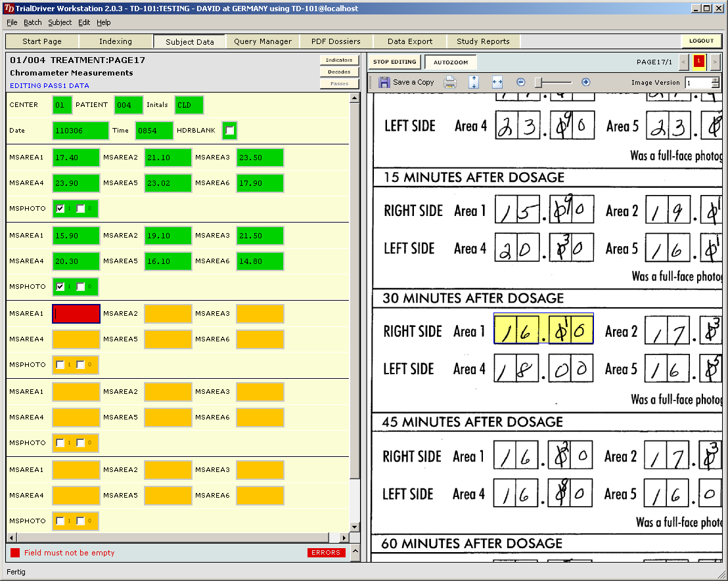Click the zoom in plus icon

(586, 83)
